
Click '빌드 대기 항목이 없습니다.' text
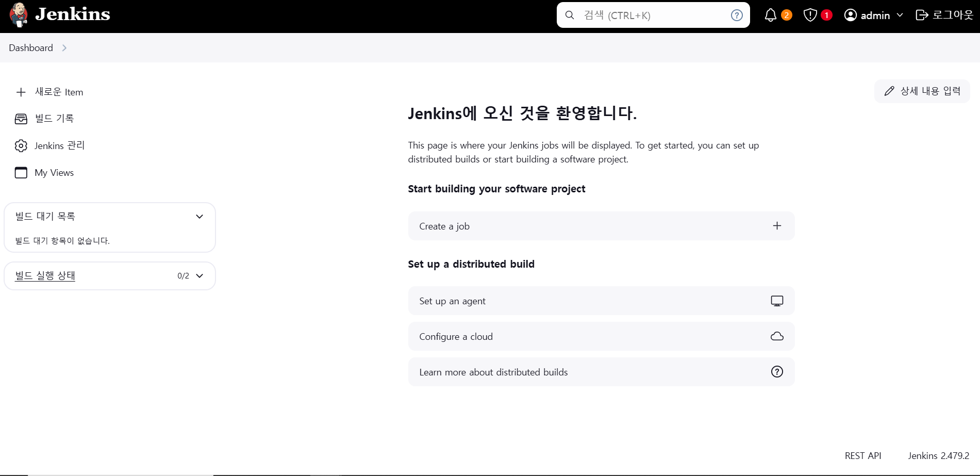[62, 241]
